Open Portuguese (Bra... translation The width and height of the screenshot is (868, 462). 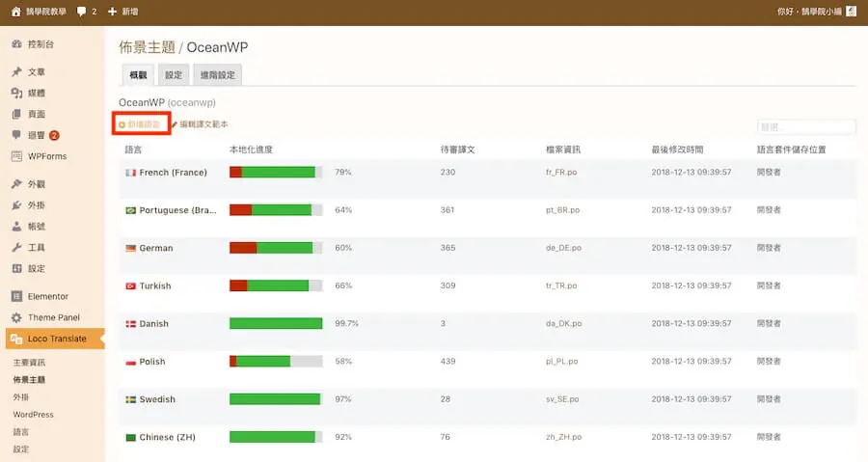pos(177,210)
